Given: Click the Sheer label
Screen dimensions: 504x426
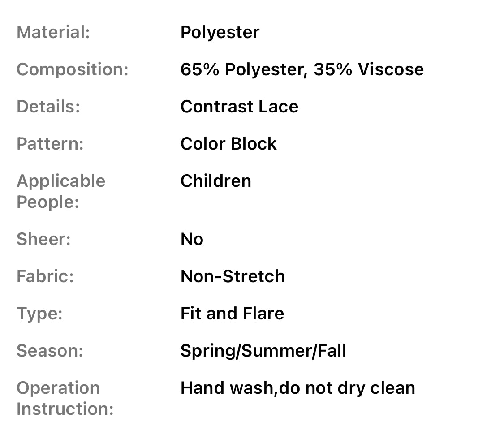Looking at the screenshot, I should click(x=43, y=240).
